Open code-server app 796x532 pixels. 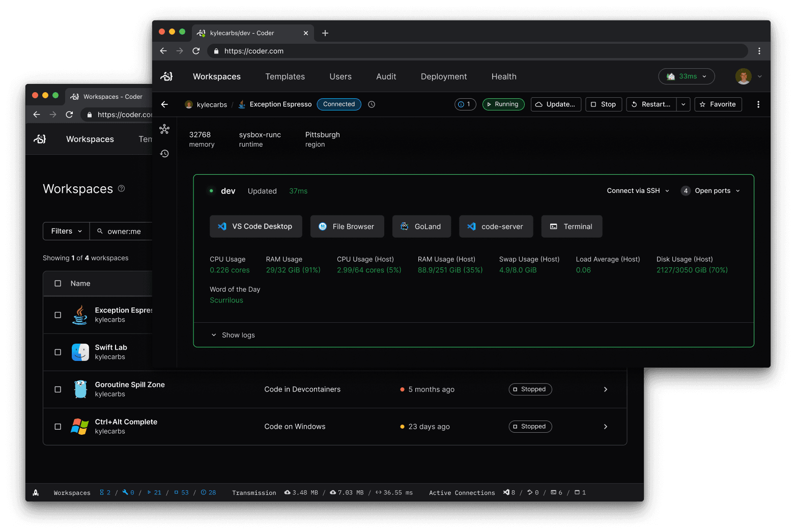(x=496, y=227)
